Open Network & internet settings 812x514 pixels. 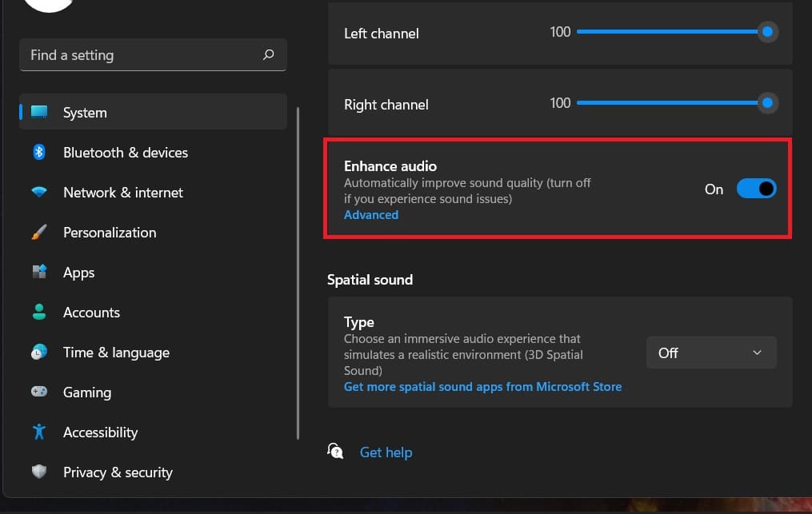pos(122,193)
